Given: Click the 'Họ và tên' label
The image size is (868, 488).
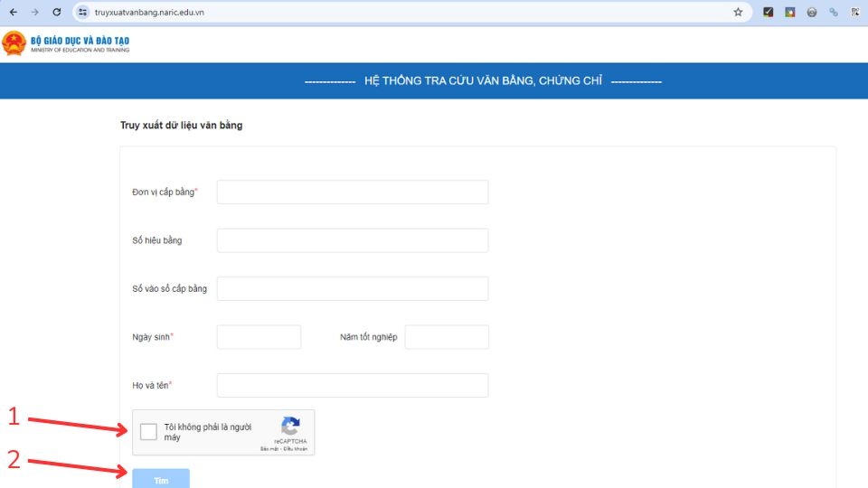Looking at the screenshot, I should coord(152,385).
